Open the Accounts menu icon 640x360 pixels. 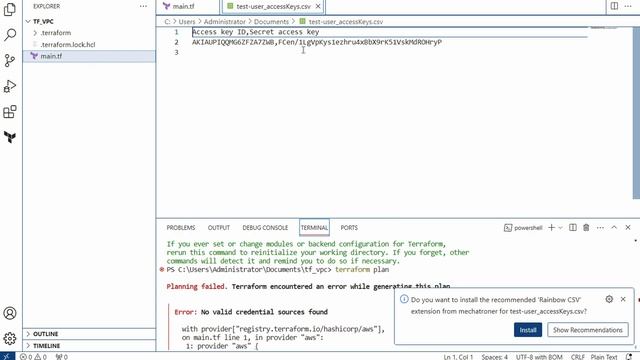pyautogui.click(x=10, y=313)
